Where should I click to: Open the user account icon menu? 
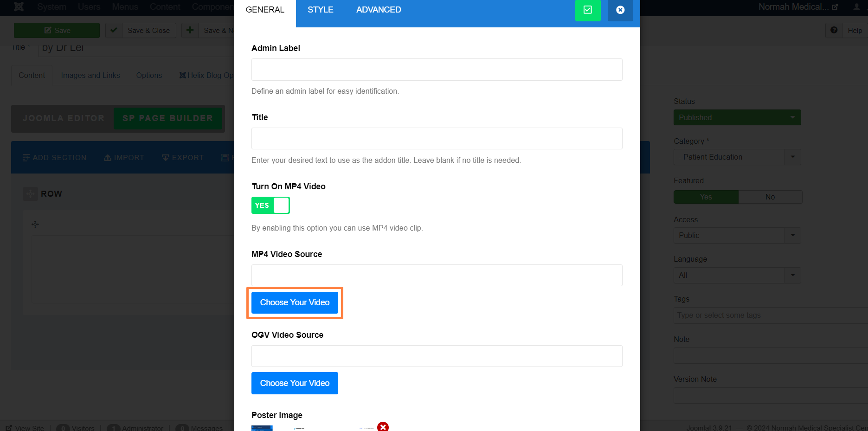pyautogui.click(x=856, y=7)
